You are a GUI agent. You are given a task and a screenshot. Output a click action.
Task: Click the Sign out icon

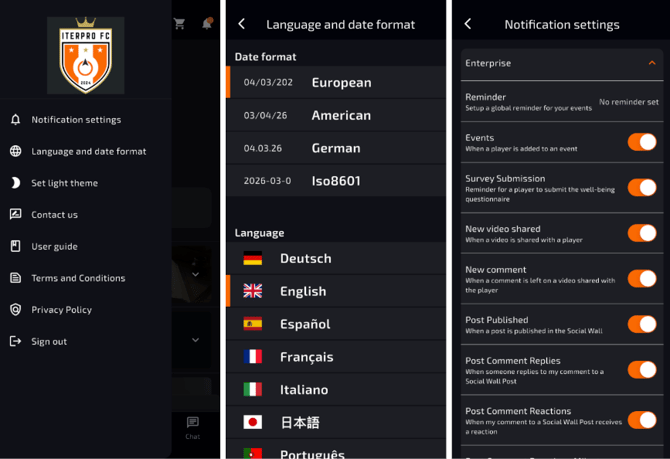click(x=15, y=341)
